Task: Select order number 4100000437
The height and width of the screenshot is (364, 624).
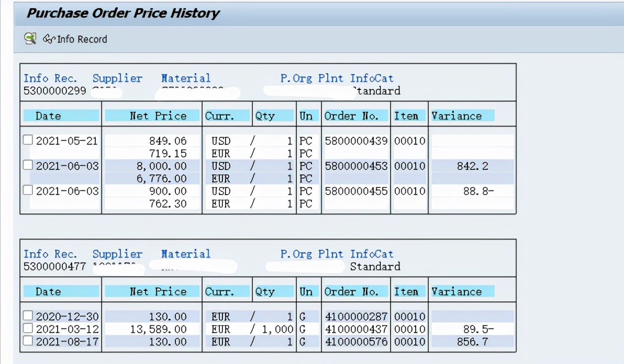Action: [x=356, y=329]
